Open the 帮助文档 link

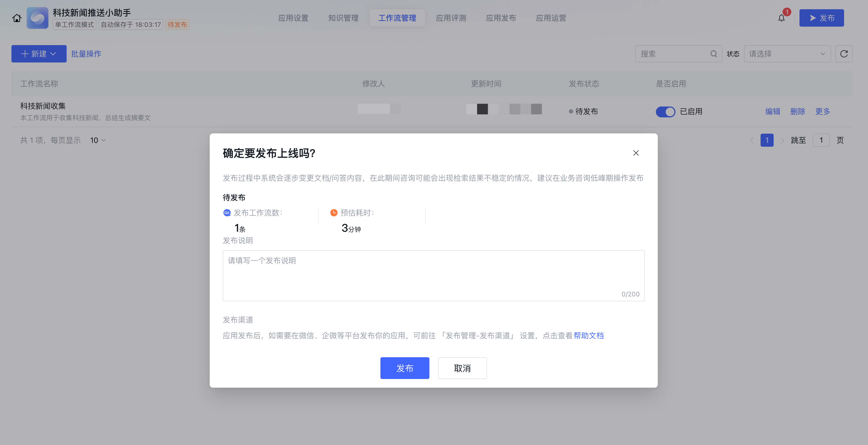tap(588, 336)
